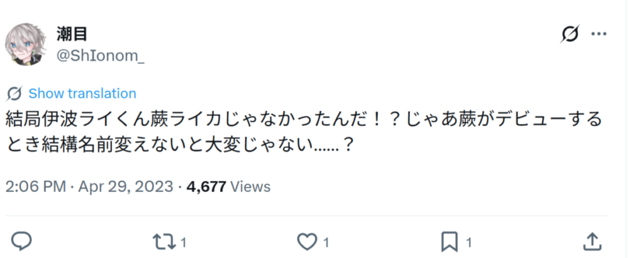View analytics via 4,677 Views

(229, 186)
